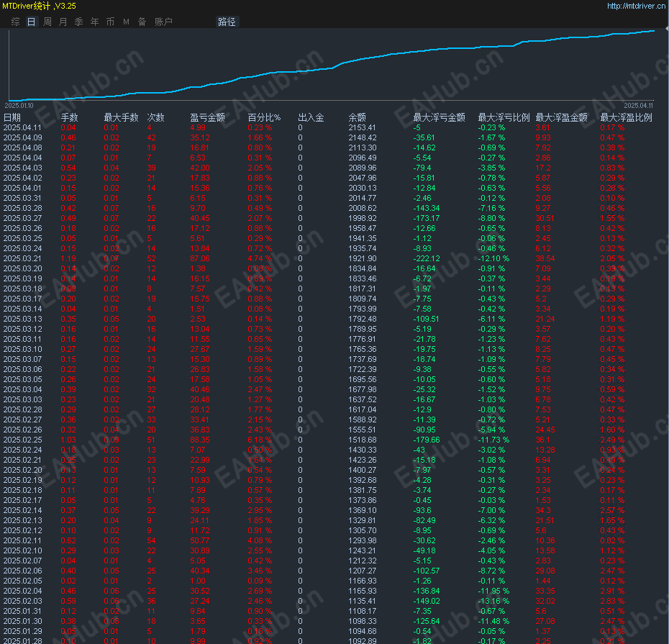Switch to the 综 summary tab

(15, 22)
